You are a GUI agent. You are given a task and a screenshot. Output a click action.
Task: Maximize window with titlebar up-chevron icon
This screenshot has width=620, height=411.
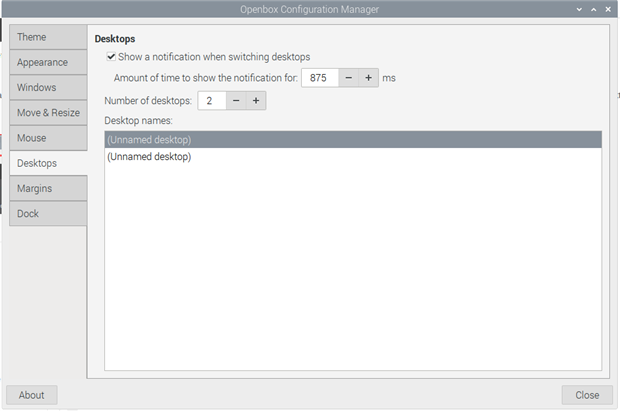coord(594,9)
